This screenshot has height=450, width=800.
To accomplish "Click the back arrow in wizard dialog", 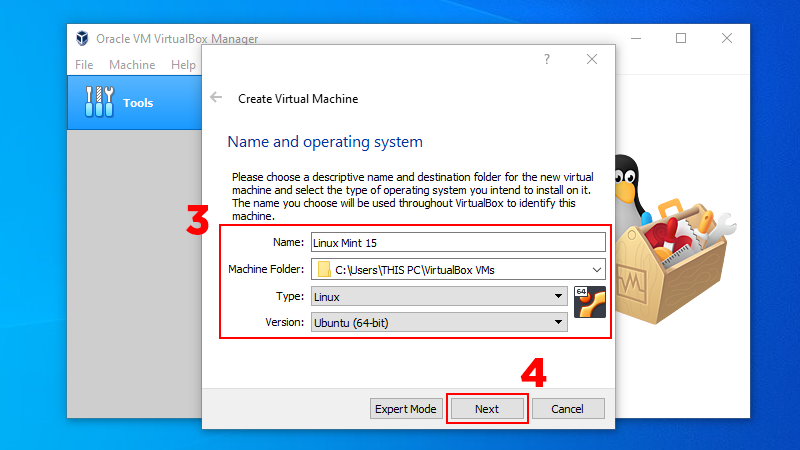I will click(x=216, y=97).
